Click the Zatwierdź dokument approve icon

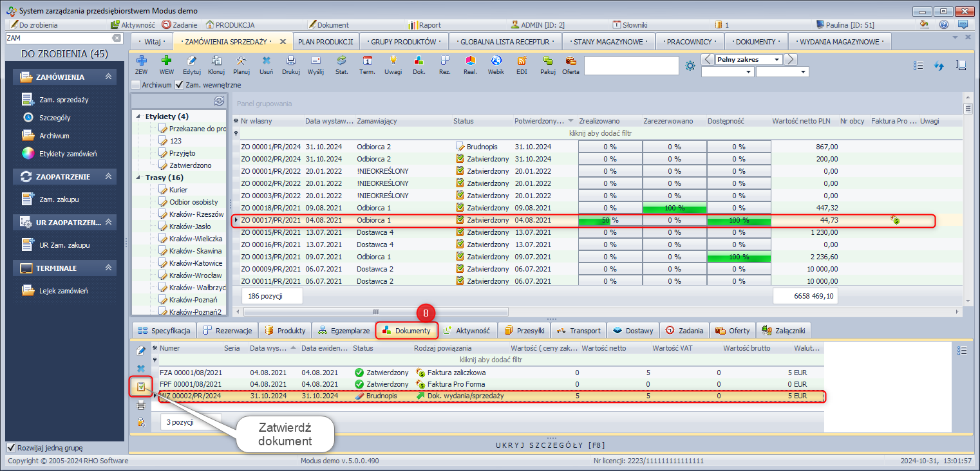140,387
